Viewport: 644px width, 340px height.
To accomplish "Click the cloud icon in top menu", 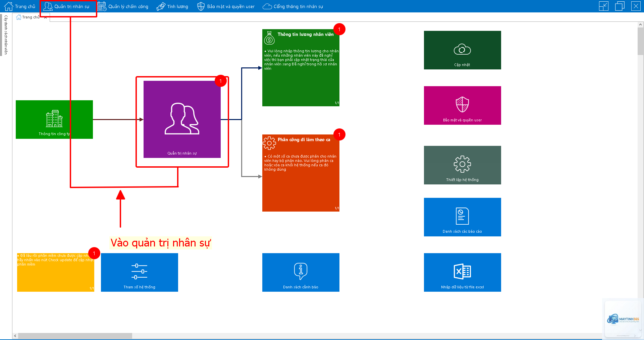I will (267, 6).
